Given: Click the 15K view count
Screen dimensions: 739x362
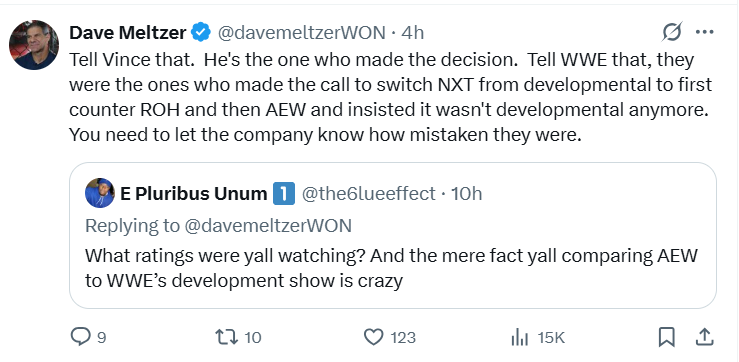Looking at the screenshot, I should [551, 337].
